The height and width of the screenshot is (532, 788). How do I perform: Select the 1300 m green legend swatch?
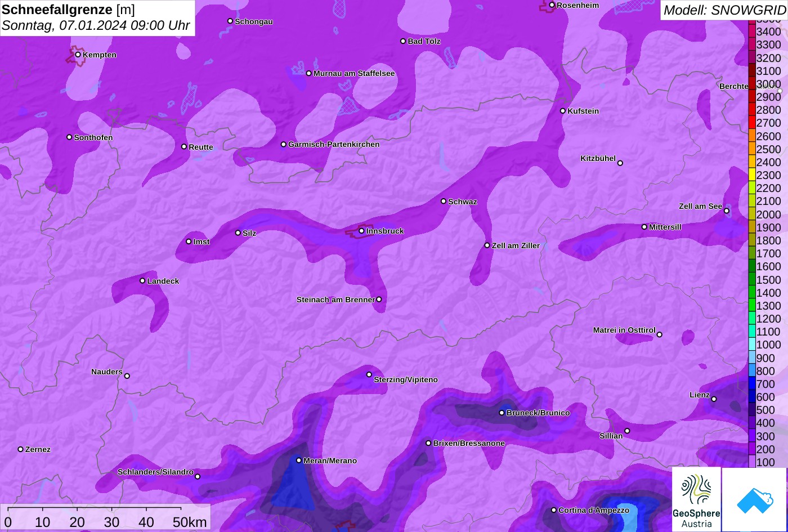[x=751, y=306]
